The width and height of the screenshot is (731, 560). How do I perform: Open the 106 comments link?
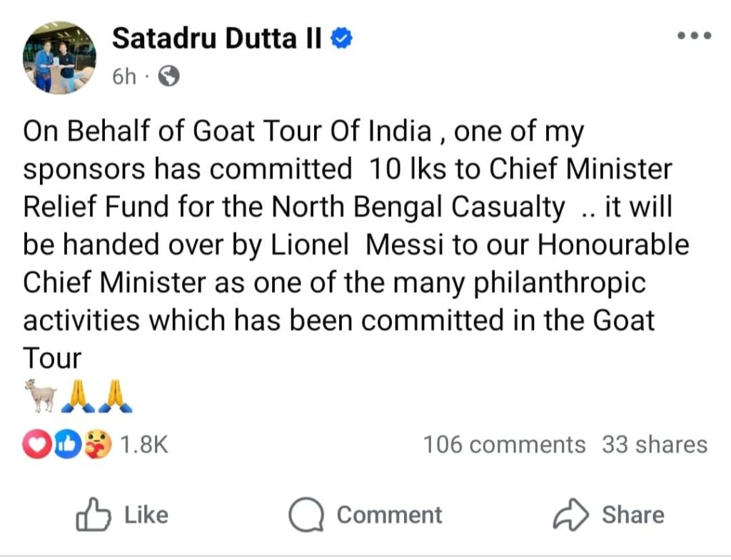tap(504, 445)
